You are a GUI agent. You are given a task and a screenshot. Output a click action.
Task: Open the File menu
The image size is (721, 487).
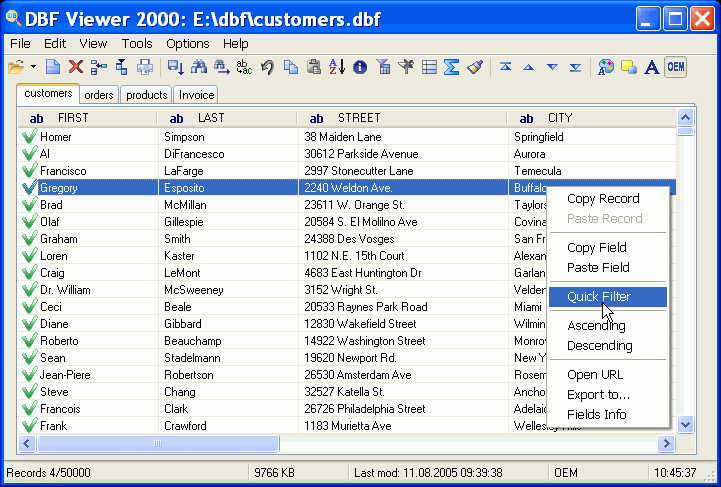pos(20,44)
